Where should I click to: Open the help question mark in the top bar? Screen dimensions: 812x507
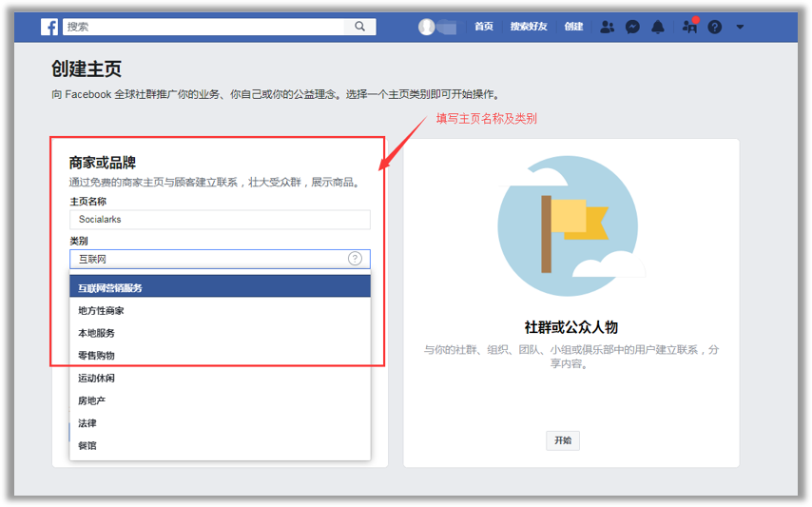(715, 27)
